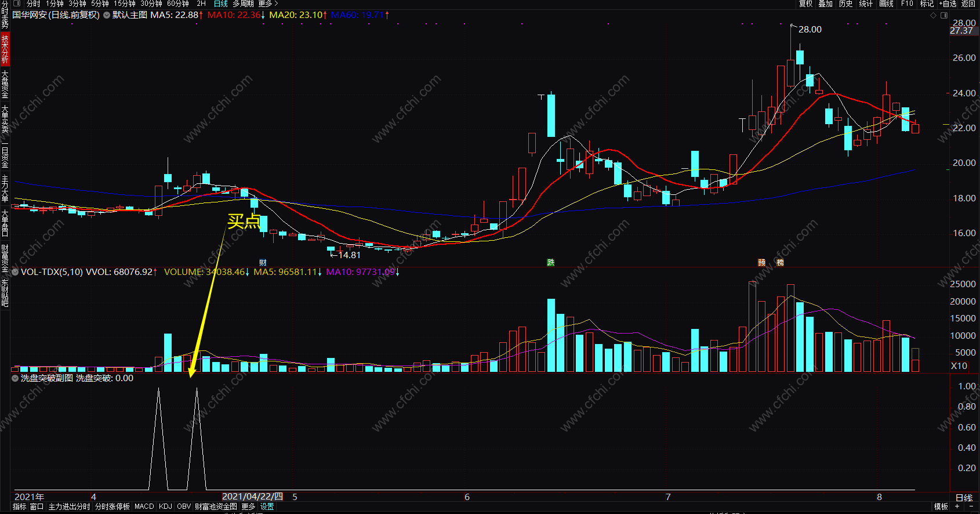Add stock via +自选
The width and height of the screenshot is (980, 514).
tap(948, 3)
